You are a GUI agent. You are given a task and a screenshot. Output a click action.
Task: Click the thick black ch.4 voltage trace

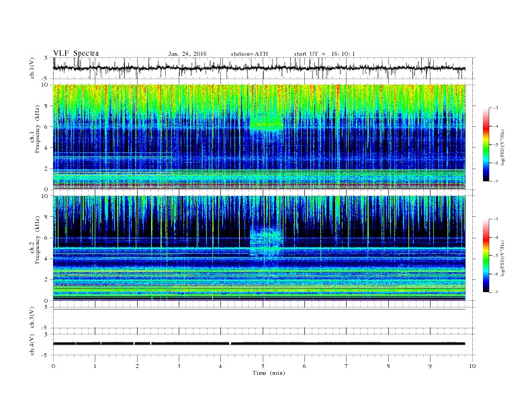tap(259, 344)
